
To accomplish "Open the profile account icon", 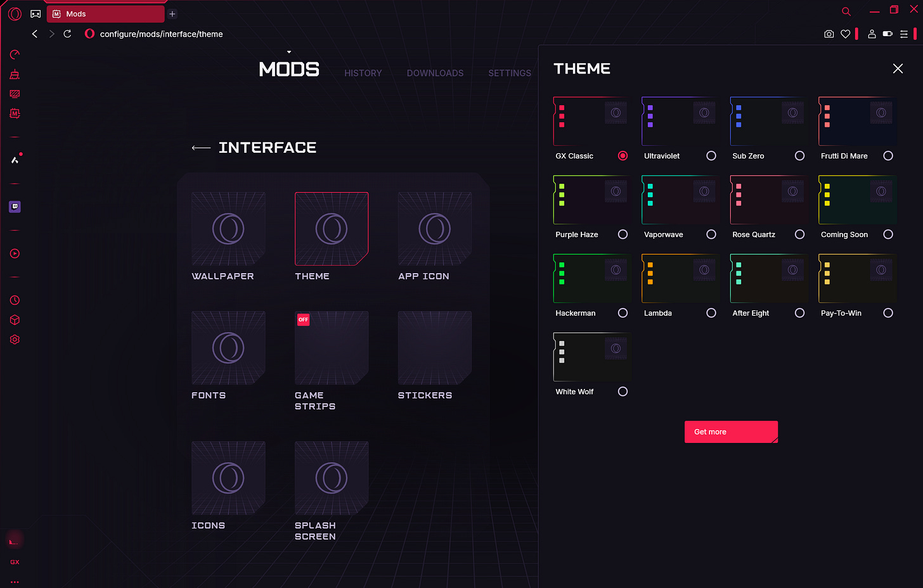I will (872, 34).
